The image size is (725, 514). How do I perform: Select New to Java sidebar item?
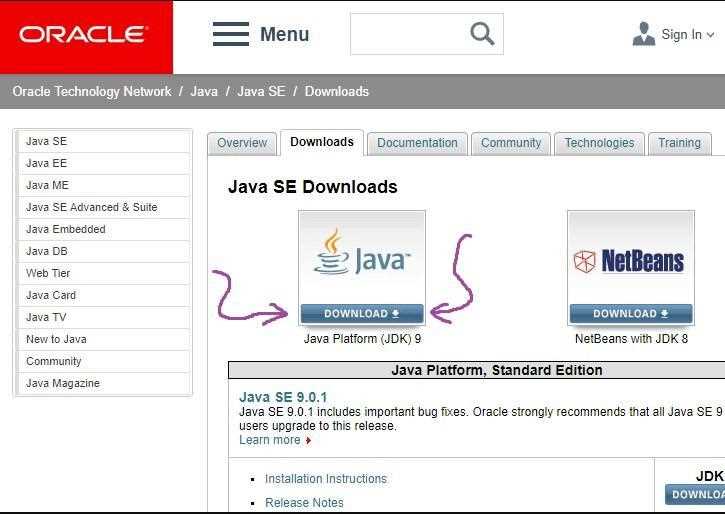point(103,339)
